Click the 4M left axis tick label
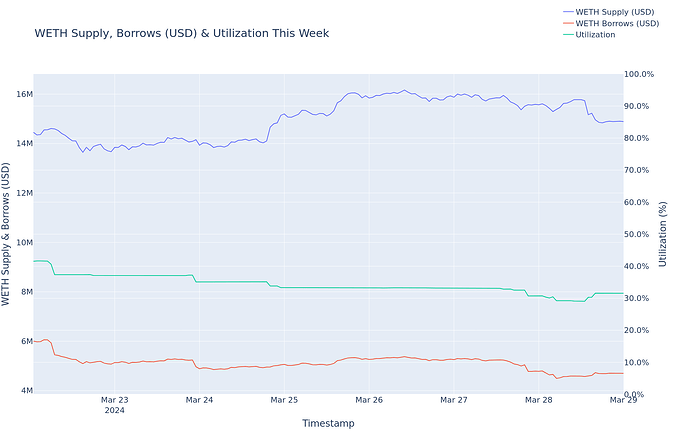 pyautogui.click(x=26, y=390)
